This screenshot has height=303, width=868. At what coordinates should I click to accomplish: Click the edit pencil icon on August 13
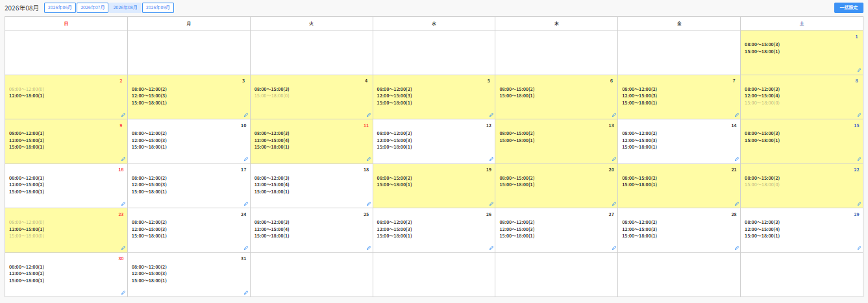coord(614,159)
